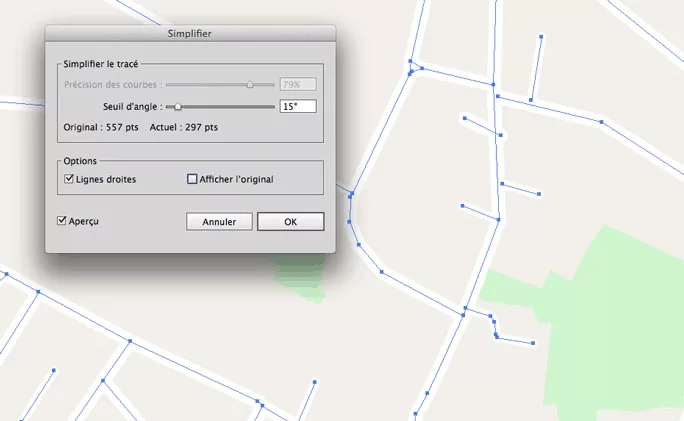Uncheck the Lignes droites checkbox
Screen dimensions: 684x421
pyautogui.click(x=70, y=180)
